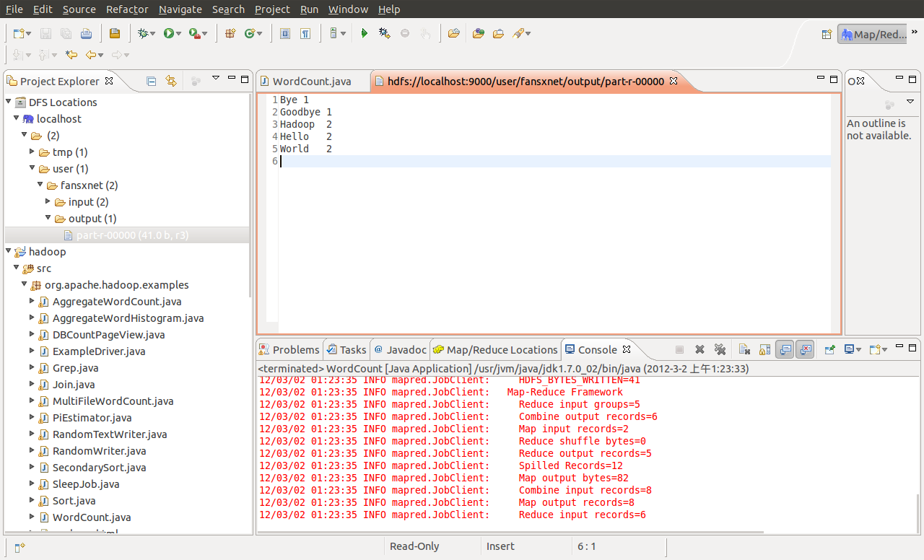Toggle Scroll Lock in Console toolbar
Image resolution: width=924 pixels, height=560 pixels.
pos(764,349)
